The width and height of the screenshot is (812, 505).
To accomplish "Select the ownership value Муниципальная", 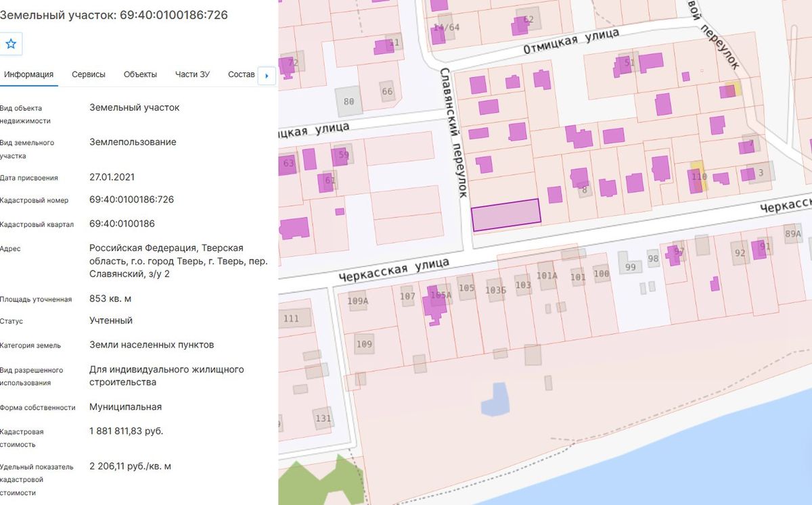I will pos(125,407).
